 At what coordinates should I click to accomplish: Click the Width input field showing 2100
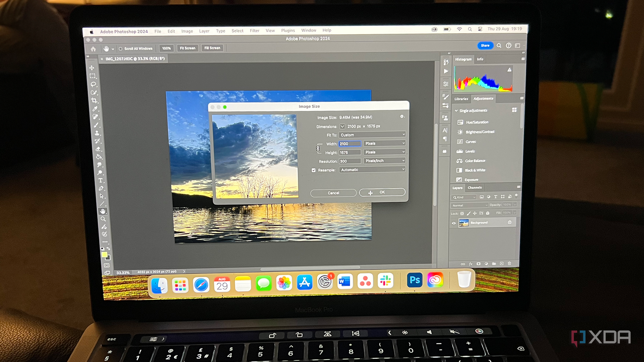click(350, 144)
